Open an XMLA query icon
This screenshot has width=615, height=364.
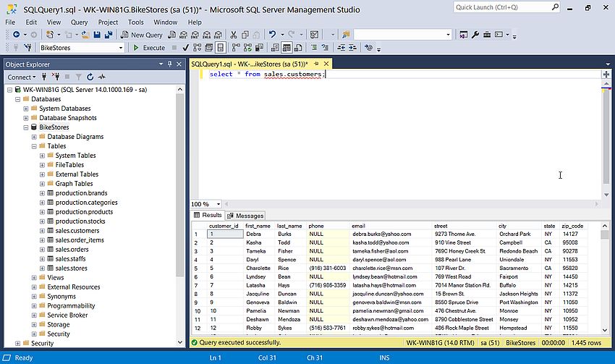click(207, 35)
